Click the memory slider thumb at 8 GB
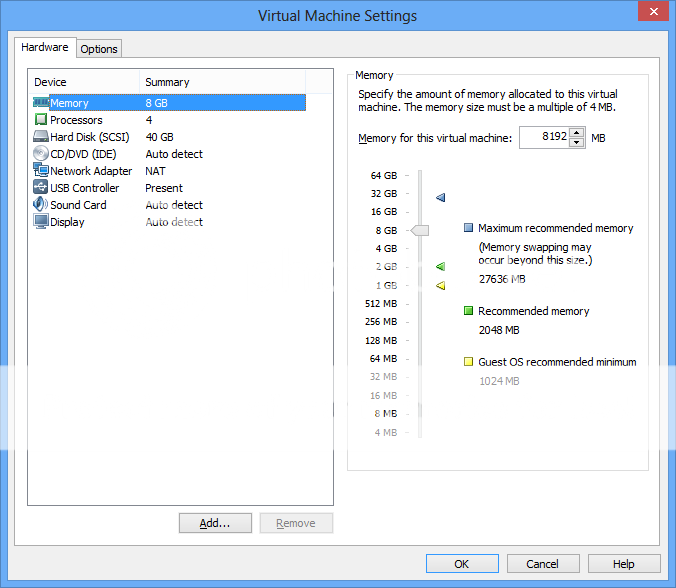 click(x=420, y=230)
